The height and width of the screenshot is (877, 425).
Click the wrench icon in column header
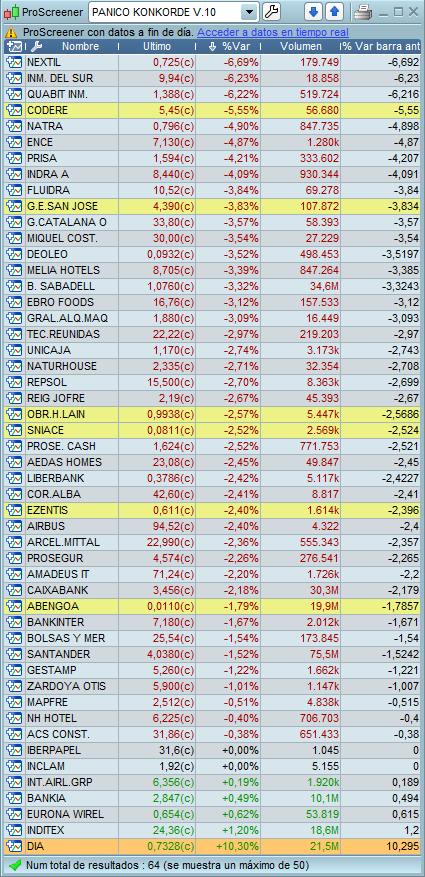(x=35, y=47)
